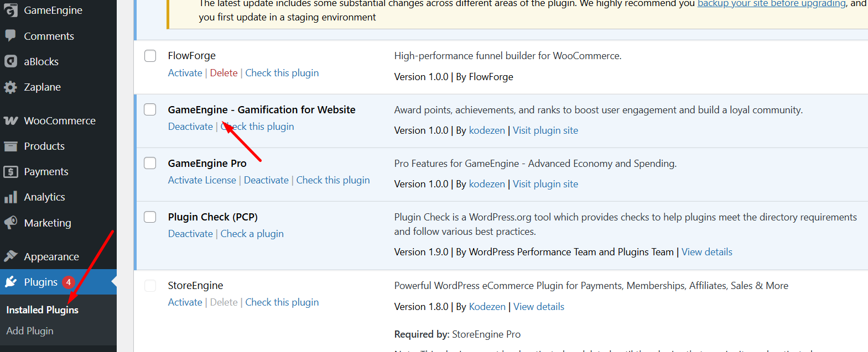Screen dimensions: 868x352
Task: Check this plugin for GameEngine Gamification
Action: [257, 127]
